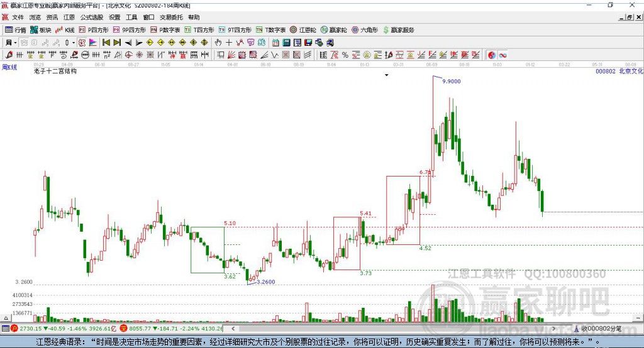Click the 周K线 chart label
Screen dimensions: 644x348
[9, 67]
